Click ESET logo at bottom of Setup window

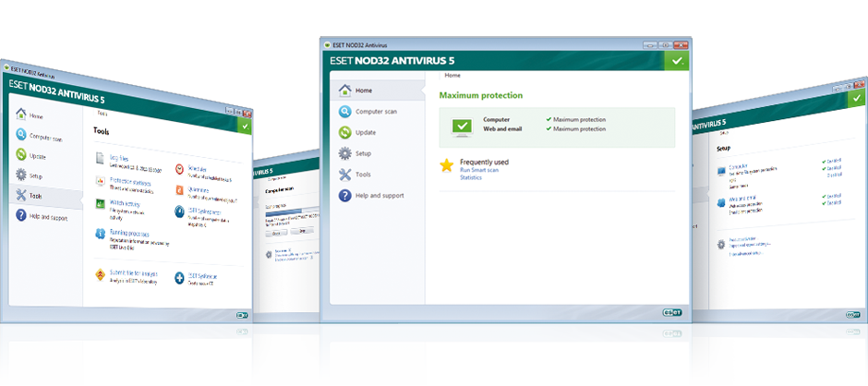pyautogui.click(x=853, y=315)
